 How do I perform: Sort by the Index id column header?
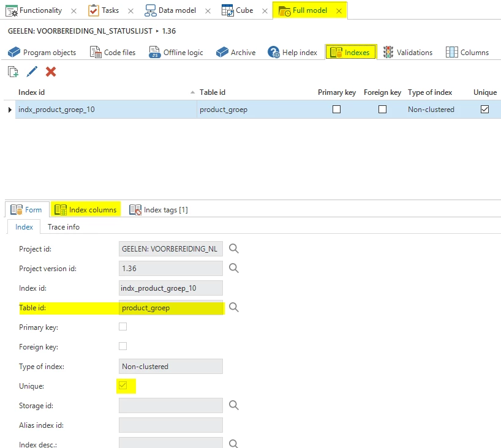[32, 92]
